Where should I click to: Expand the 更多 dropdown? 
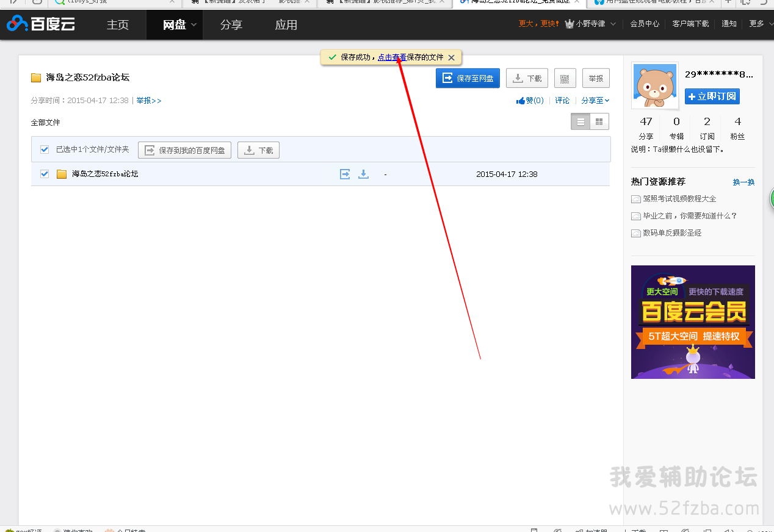(760, 24)
